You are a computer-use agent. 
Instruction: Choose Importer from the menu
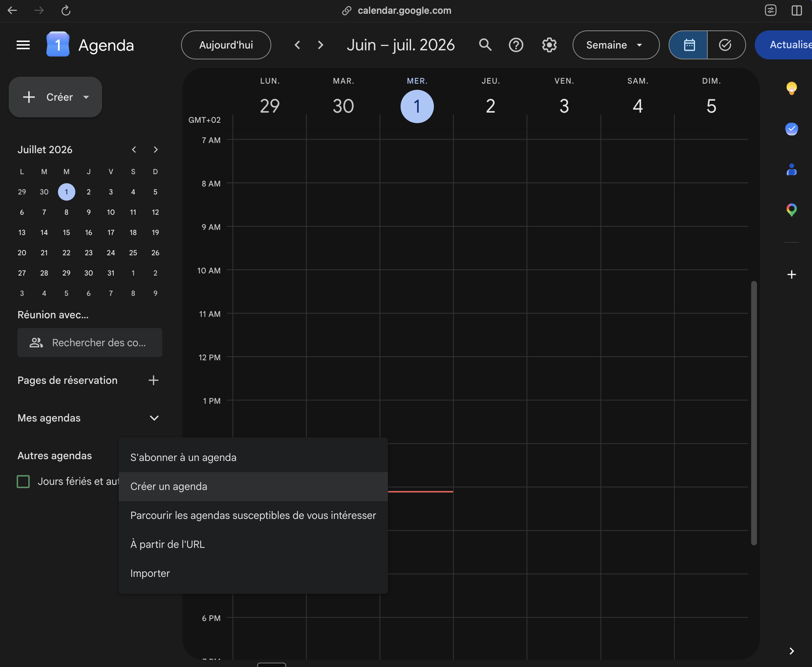pos(253,573)
